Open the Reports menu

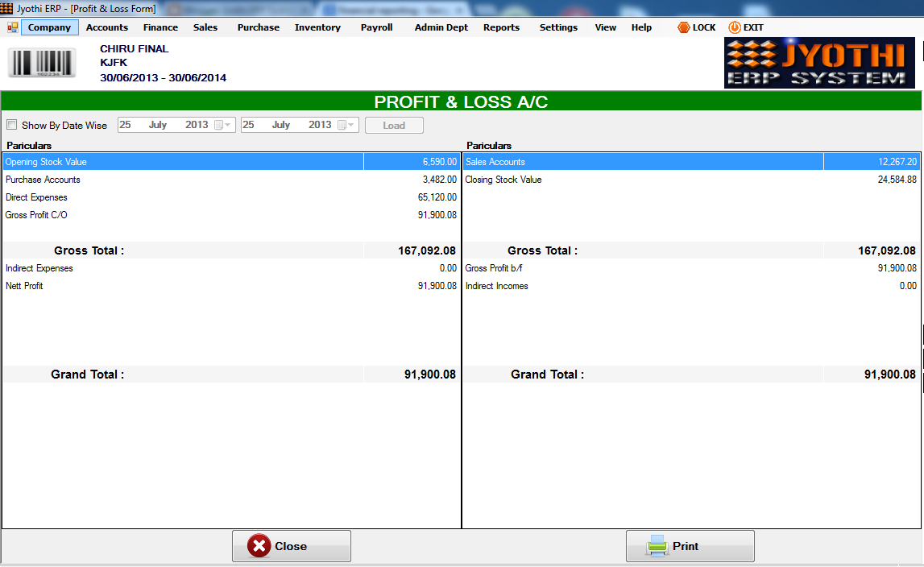pos(501,27)
